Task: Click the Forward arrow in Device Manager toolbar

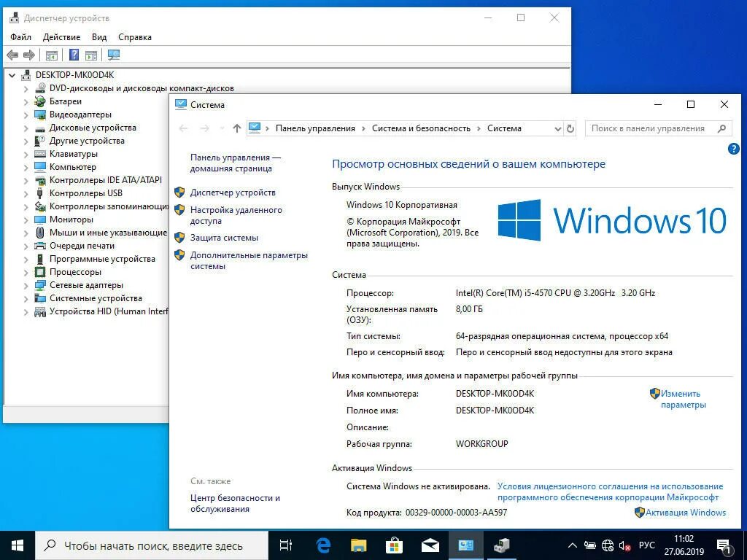Action: tap(29, 55)
